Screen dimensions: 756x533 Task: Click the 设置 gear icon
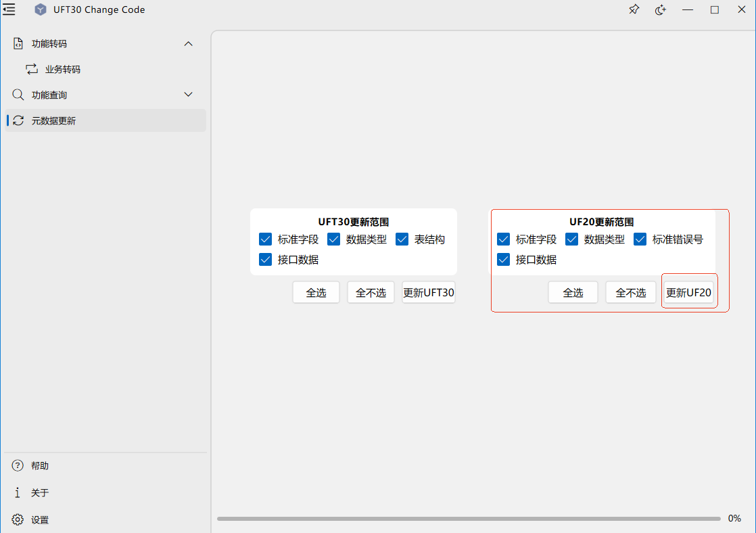pyautogui.click(x=18, y=519)
